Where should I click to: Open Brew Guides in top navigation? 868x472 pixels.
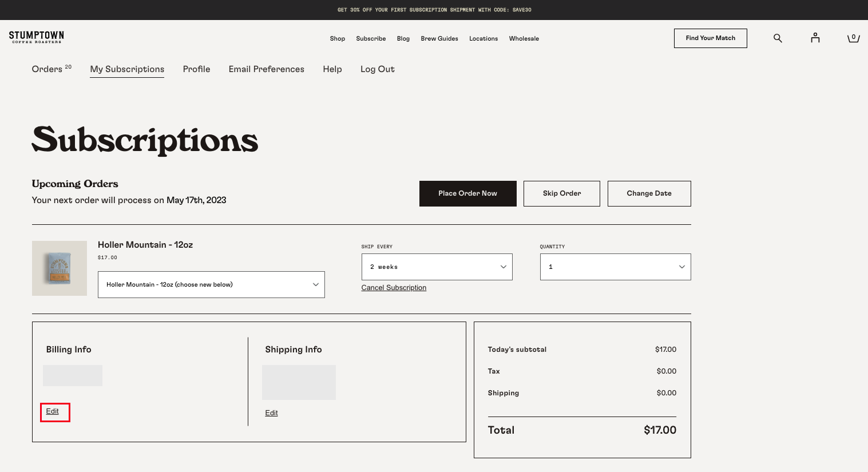click(439, 39)
